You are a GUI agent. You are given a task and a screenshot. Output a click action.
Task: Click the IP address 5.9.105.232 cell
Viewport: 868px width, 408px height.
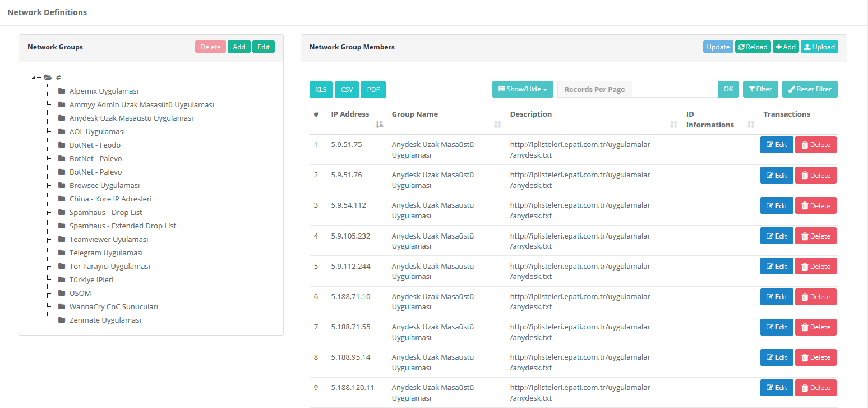click(x=350, y=236)
